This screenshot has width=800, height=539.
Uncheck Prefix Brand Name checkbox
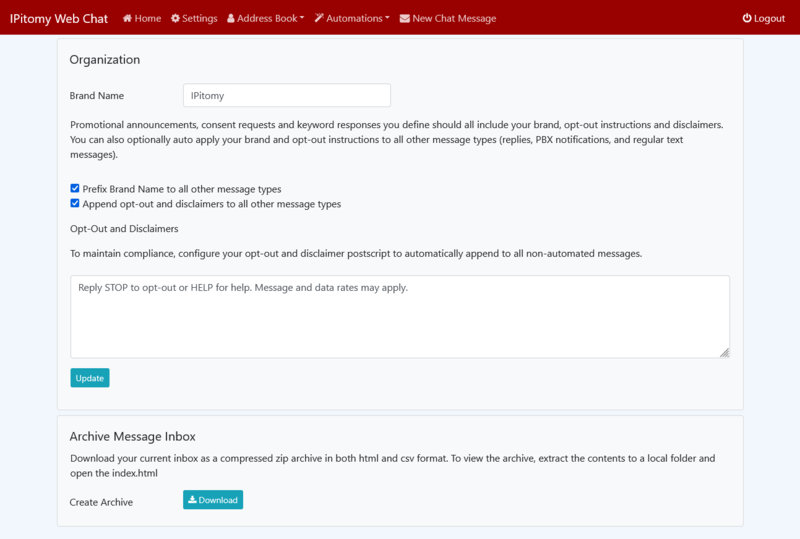(x=75, y=188)
